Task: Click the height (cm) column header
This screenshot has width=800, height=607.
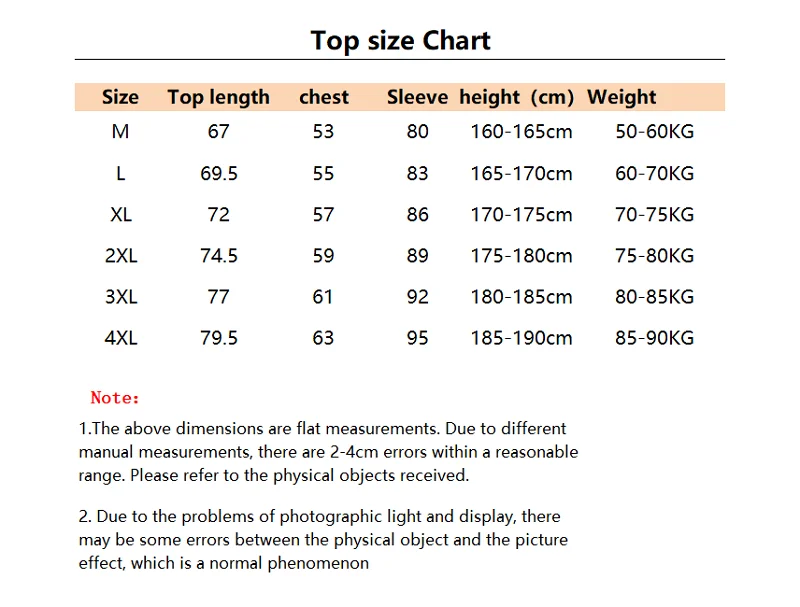Action: pos(516,97)
